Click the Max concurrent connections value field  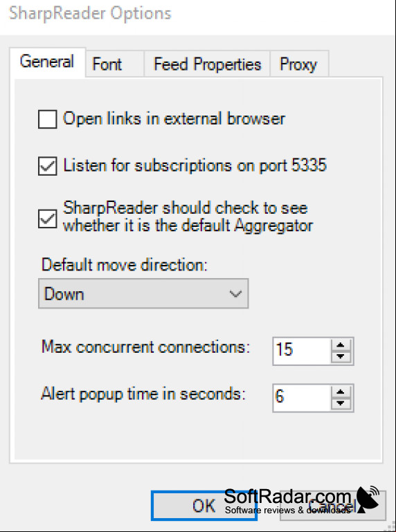[x=302, y=351]
